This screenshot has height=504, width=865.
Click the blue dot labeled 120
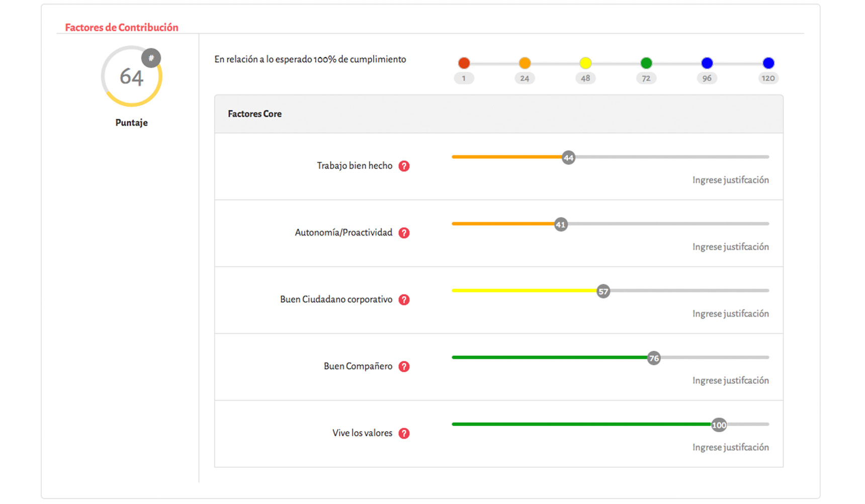[x=768, y=63]
